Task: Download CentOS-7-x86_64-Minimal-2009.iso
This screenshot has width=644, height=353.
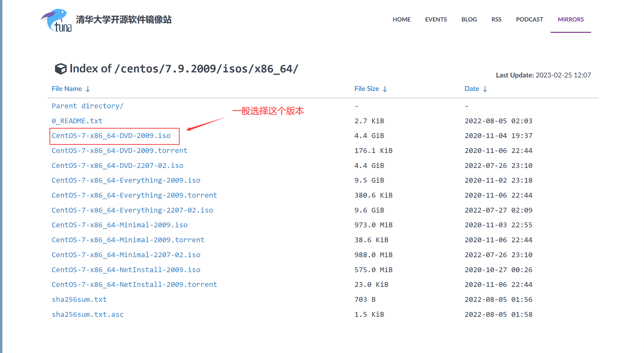Action: pyautogui.click(x=120, y=225)
